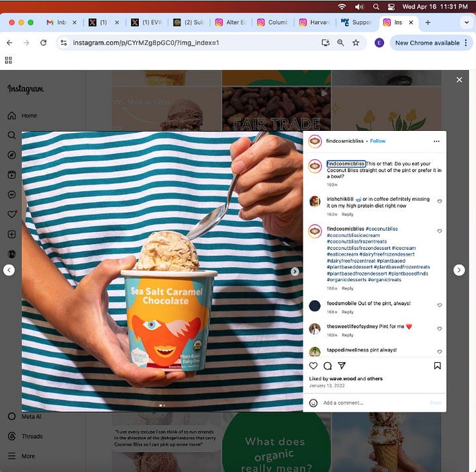Share the post with paper plane icon
This screenshot has height=472, width=476.
(x=342, y=366)
